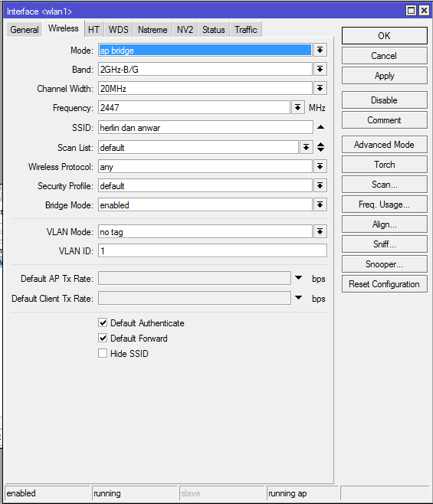Expand Default Client Tx Rate field arrow

coord(299,298)
